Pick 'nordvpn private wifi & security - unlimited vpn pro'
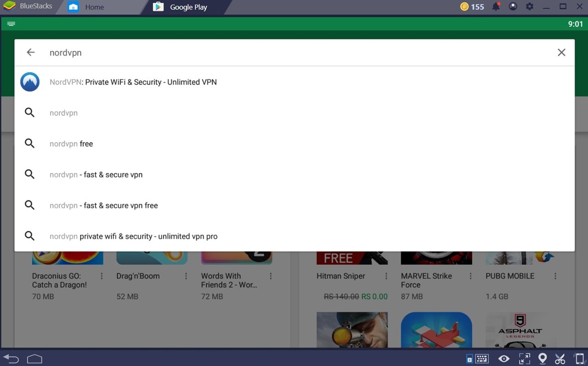This screenshot has width=588, height=366. click(x=294, y=236)
